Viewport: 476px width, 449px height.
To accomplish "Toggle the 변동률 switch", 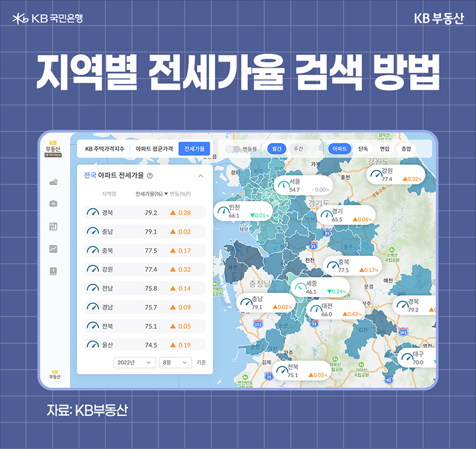I will (x=232, y=149).
